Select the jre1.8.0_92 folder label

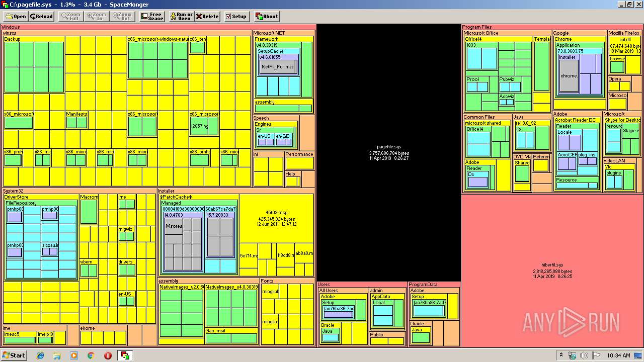(x=526, y=123)
